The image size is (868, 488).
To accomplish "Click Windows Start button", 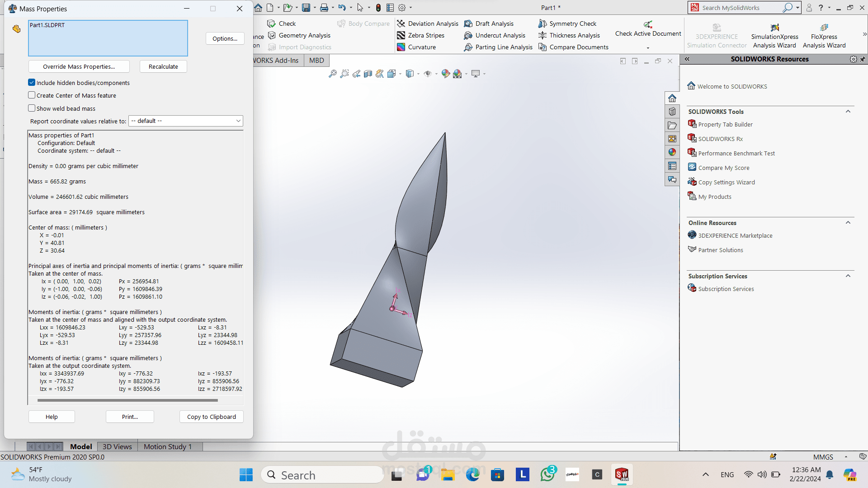I will (246, 475).
